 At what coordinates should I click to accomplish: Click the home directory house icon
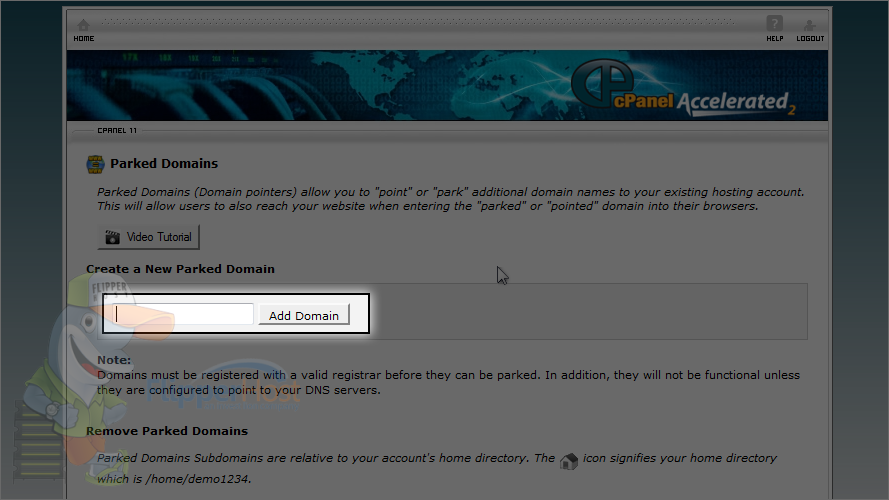[x=569, y=460]
